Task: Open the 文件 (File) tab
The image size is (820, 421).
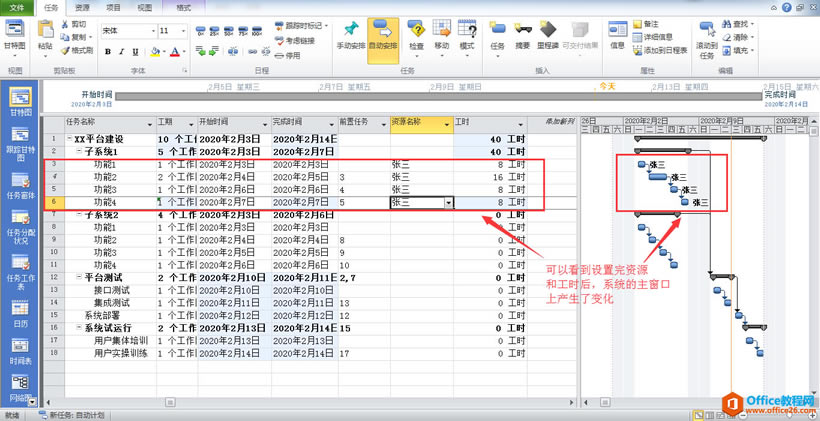Action: [x=17, y=6]
